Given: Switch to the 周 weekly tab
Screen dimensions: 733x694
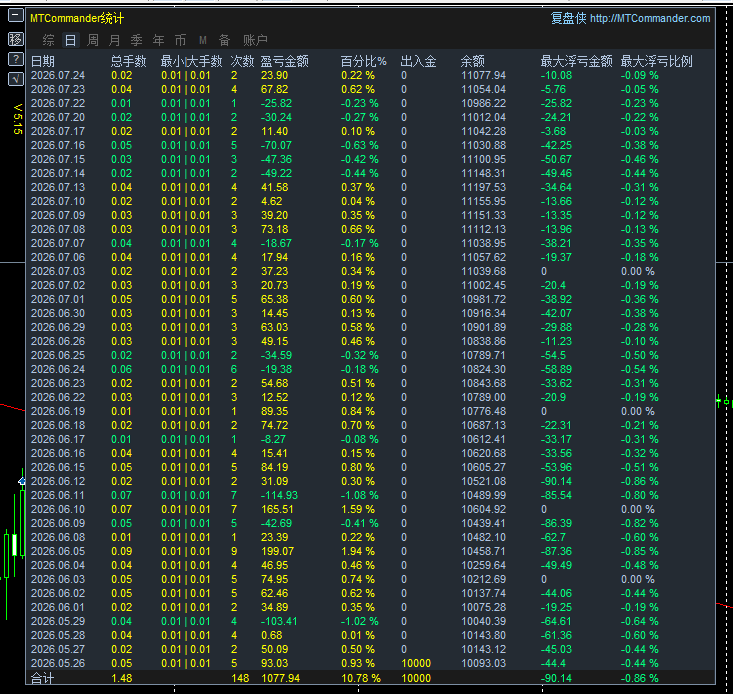Looking at the screenshot, I should click(x=93, y=40).
